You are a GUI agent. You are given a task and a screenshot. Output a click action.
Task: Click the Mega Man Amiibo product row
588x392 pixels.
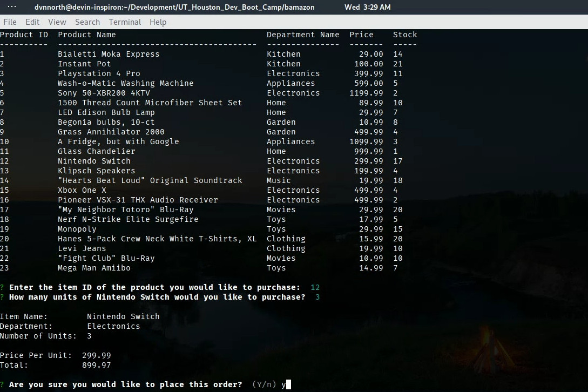point(94,268)
